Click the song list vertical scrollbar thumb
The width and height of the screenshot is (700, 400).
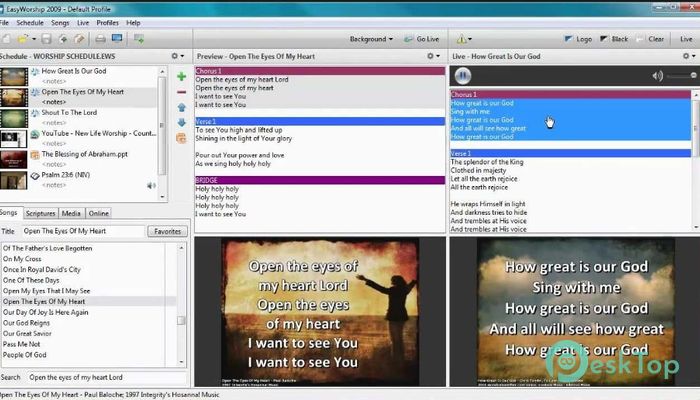tap(181, 321)
